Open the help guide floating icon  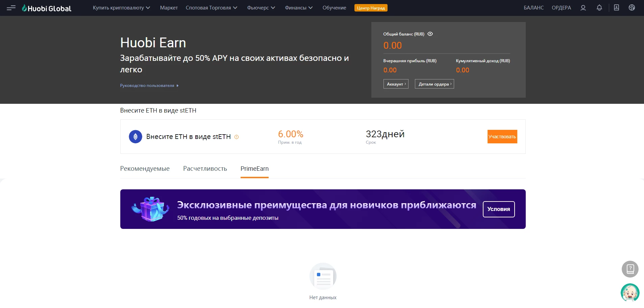630,269
